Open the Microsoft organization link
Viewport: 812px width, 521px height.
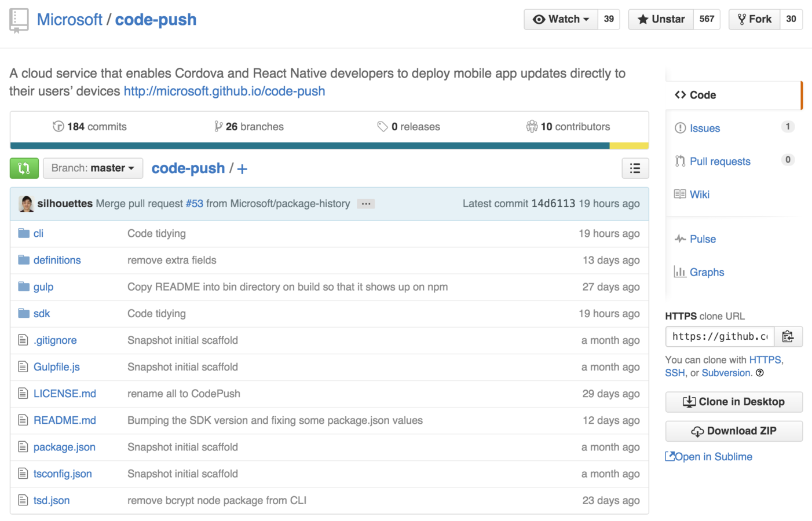click(70, 20)
